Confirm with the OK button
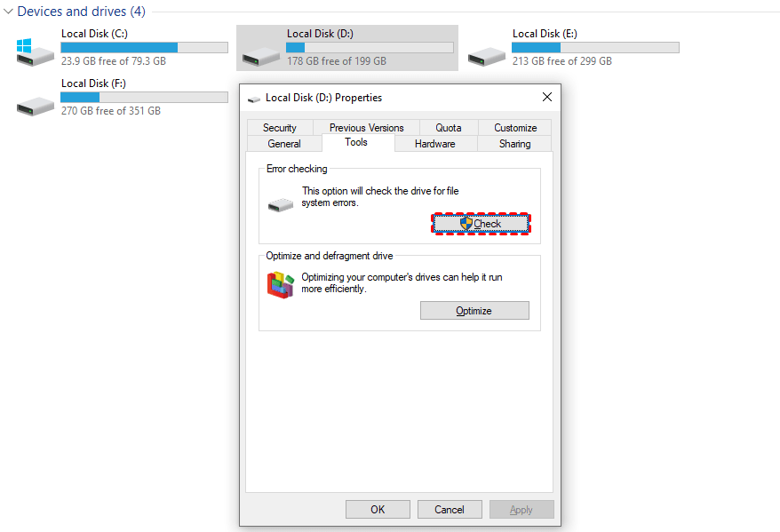The width and height of the screenshot is (780, 532). (378, 510)
